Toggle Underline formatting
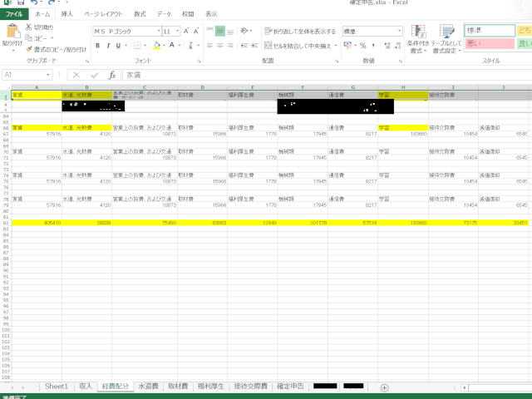This screenshot has width=532, height=399. point(118,46)
